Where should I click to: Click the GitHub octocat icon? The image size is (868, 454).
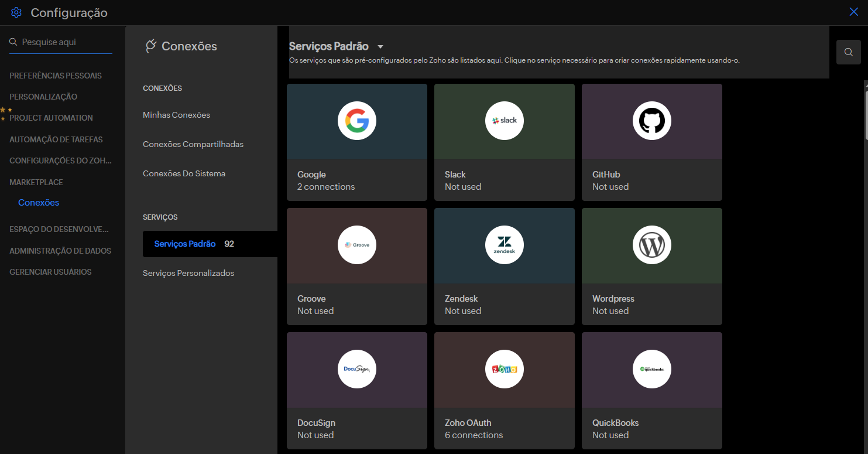[x=652, y=121]
